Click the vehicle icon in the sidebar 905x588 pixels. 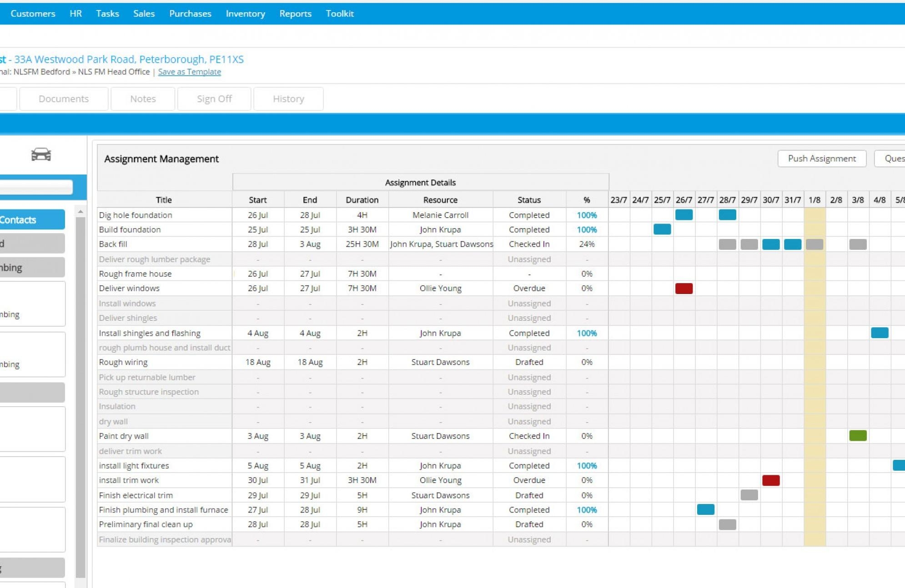41,154
